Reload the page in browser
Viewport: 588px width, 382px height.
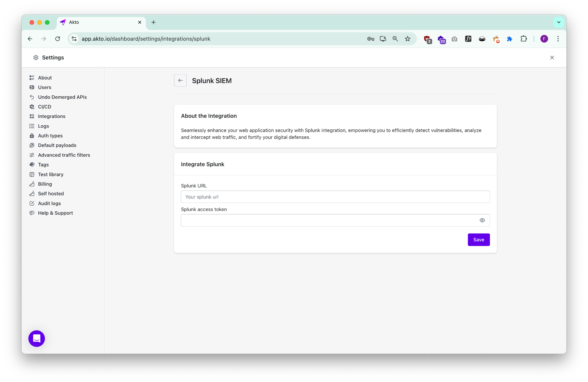point(57,39)
